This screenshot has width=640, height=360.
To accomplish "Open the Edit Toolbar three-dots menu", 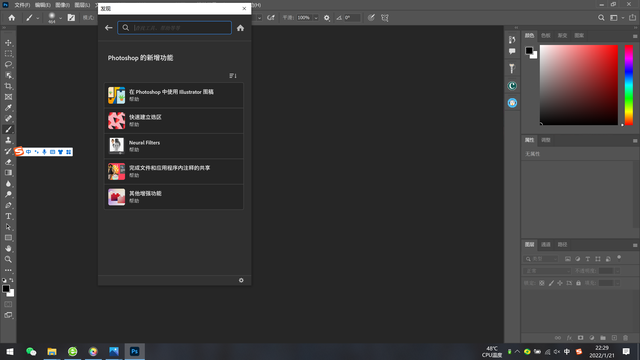I will (8, 270).
